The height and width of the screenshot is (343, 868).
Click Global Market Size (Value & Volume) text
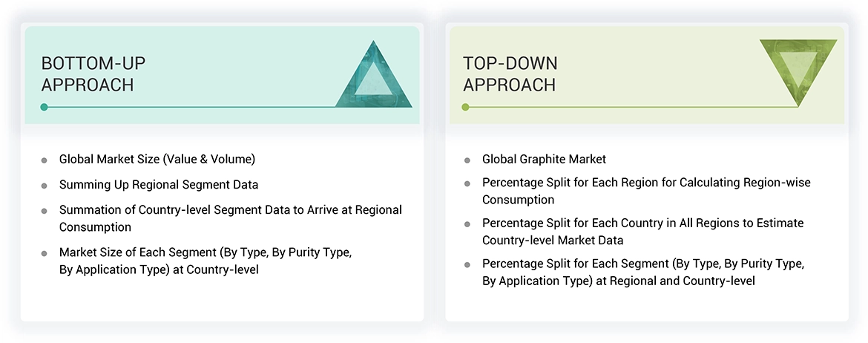coord(157,159)
